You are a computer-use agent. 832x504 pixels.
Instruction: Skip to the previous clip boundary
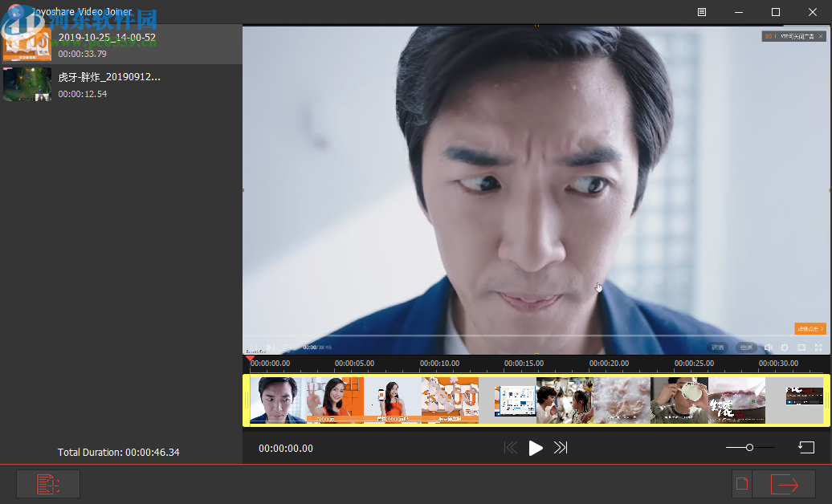pos(511,448)
